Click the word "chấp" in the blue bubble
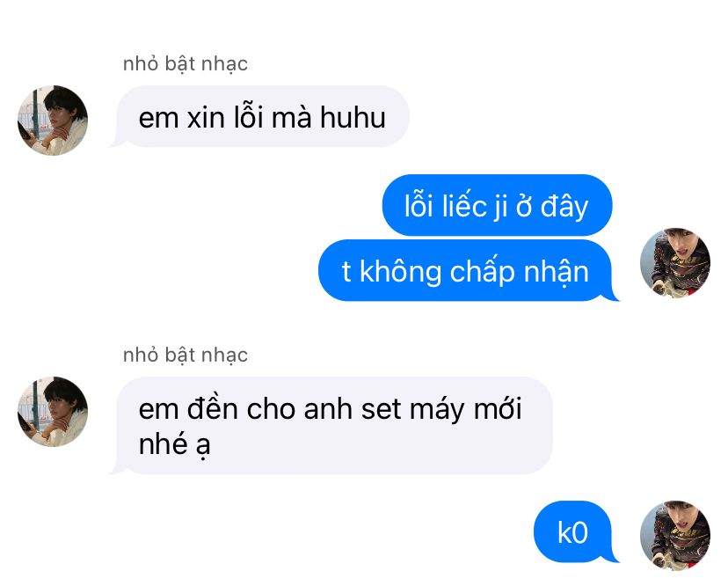The height and width of the screenshot is (586, 728). [x=483, y=271]
